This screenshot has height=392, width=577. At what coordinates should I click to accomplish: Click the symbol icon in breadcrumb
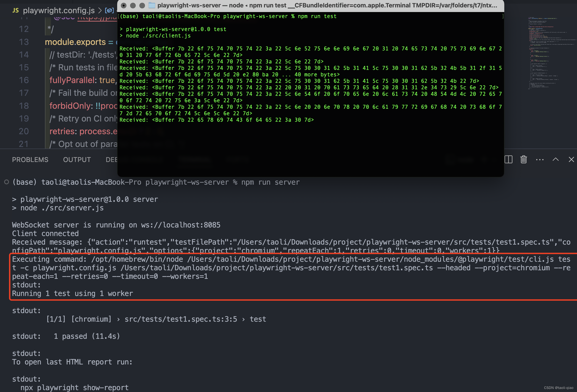pyautogui.click(x=109, y=10)
